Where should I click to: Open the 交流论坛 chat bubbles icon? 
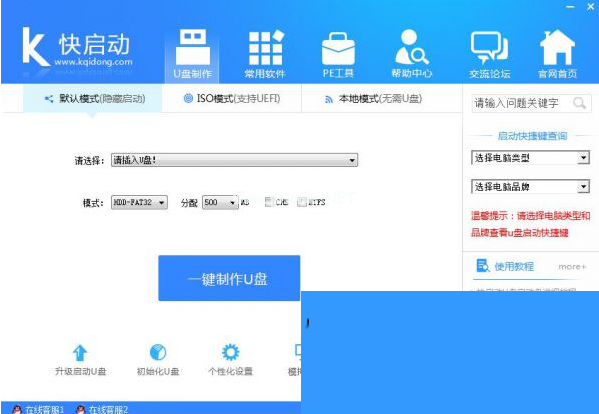pyautogui.click(x=489, y=47)
